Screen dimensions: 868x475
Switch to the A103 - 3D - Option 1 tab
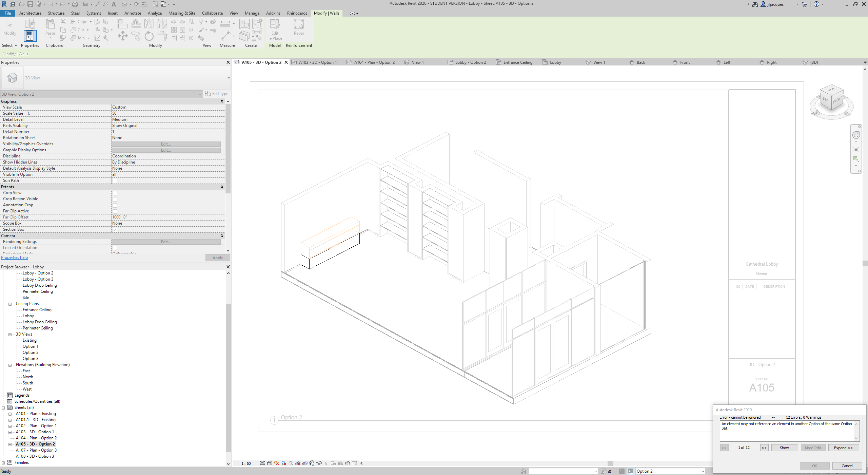coord(317,62)
